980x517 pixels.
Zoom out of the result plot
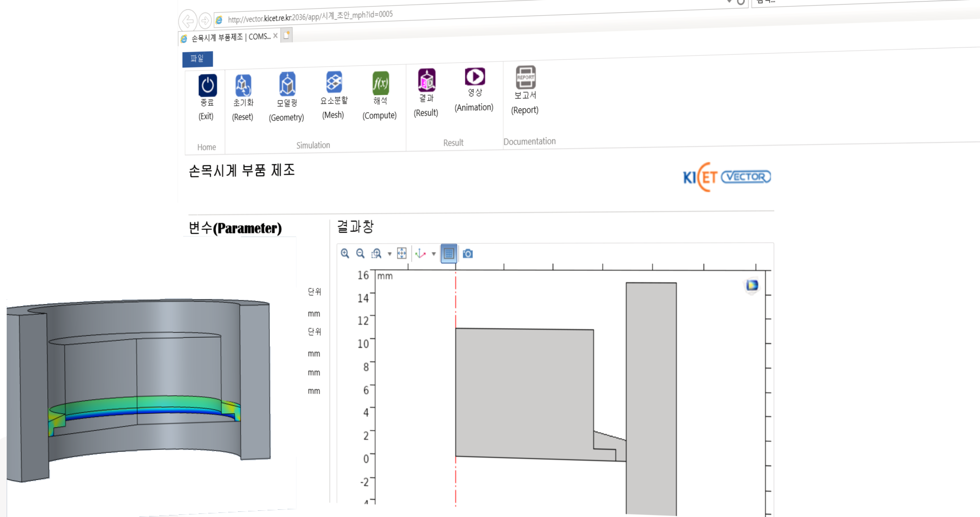(x=360, y=253)
